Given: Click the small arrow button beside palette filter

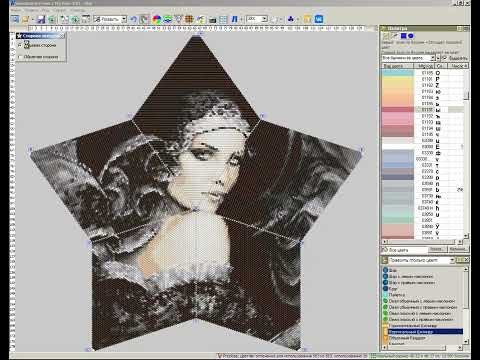Looking at the screenshot, I should pyautogui.click(x=438, y=58).
